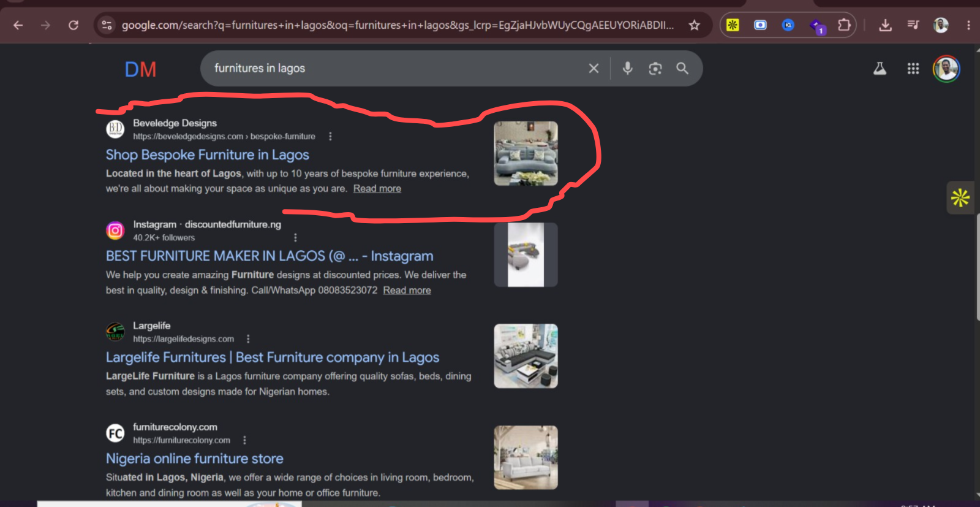Viewport: 980px width, 507px height.
Task: Click the furniturecolony.com site name
Action: click(x=175, y=427)
